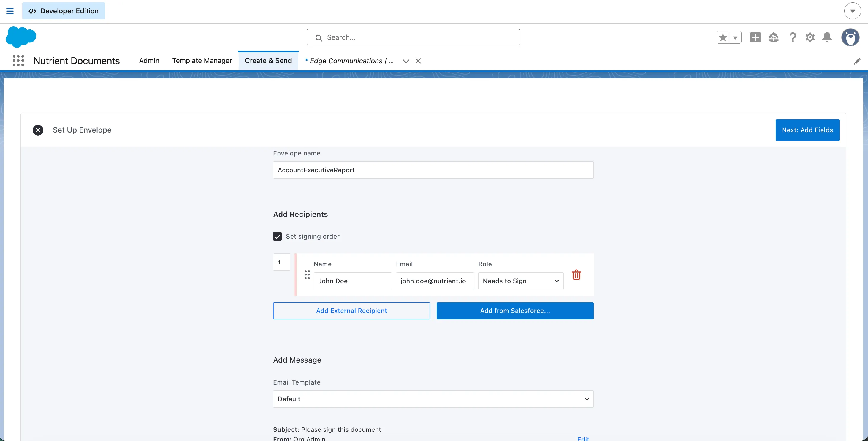Uncheck the Set signing order checkbox
868x441 pixels.
[x=277, y=236]
